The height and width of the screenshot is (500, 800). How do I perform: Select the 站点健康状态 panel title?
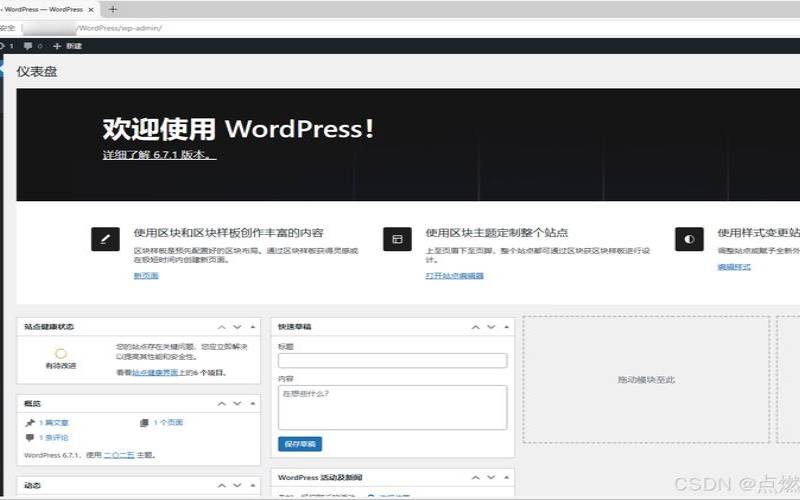(x=49, y=327)
